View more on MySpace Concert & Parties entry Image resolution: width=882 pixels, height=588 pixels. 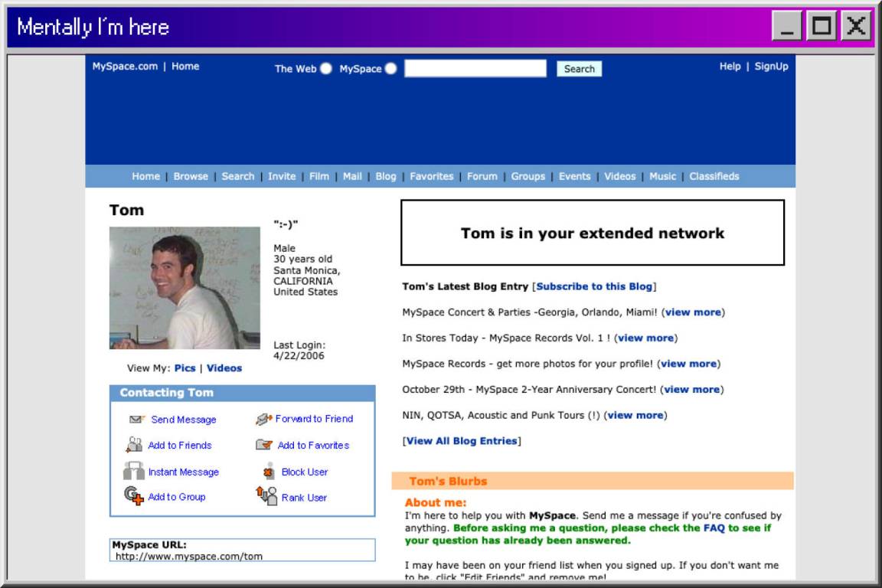coord(693,312)
